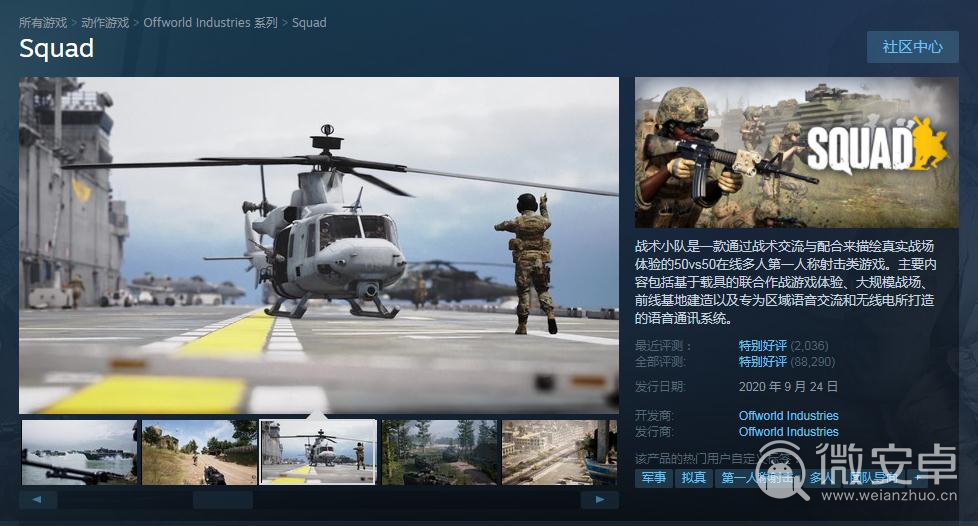Viewport: 978px width, 526px height.
Task: Select the dirt road soldiers thumbnail
Action: coord(200,452)
